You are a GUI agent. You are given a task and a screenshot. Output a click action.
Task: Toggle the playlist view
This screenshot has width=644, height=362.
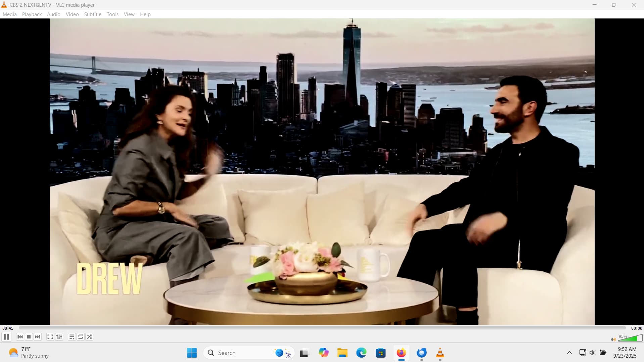pyautogui.click(x=72, y=337)
